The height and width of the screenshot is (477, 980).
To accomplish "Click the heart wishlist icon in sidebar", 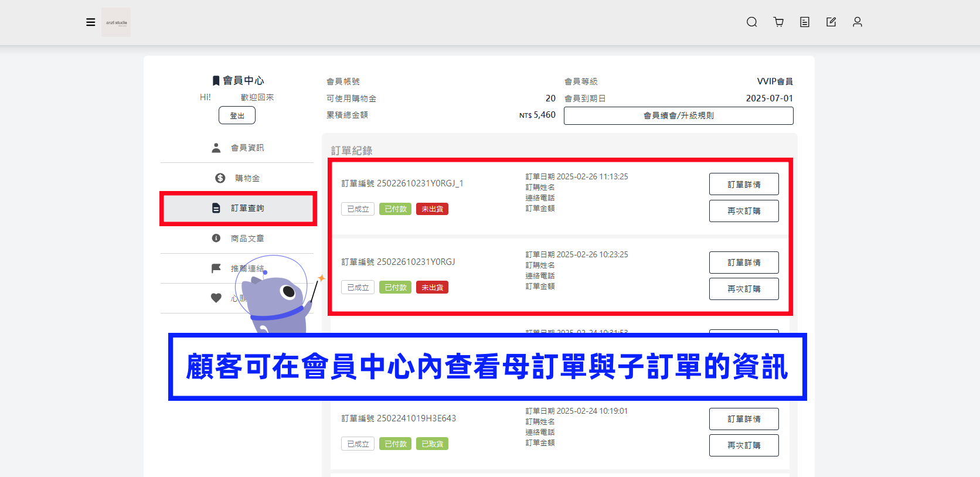I will click(x=216, y=298).
